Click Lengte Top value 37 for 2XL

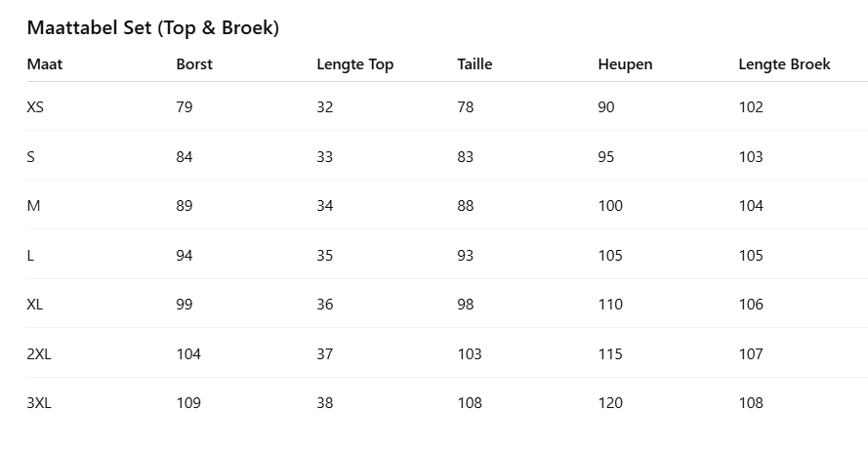point(325,353)
